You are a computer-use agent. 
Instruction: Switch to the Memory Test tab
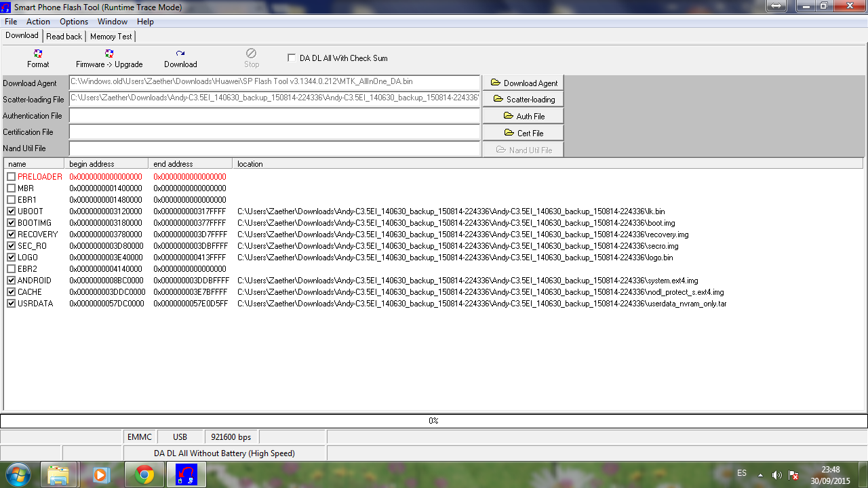tap(111, 37)
